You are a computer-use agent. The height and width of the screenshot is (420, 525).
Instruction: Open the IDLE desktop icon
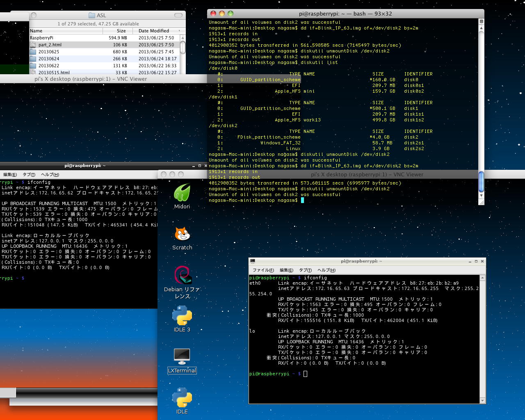click(x=182, y=398)
